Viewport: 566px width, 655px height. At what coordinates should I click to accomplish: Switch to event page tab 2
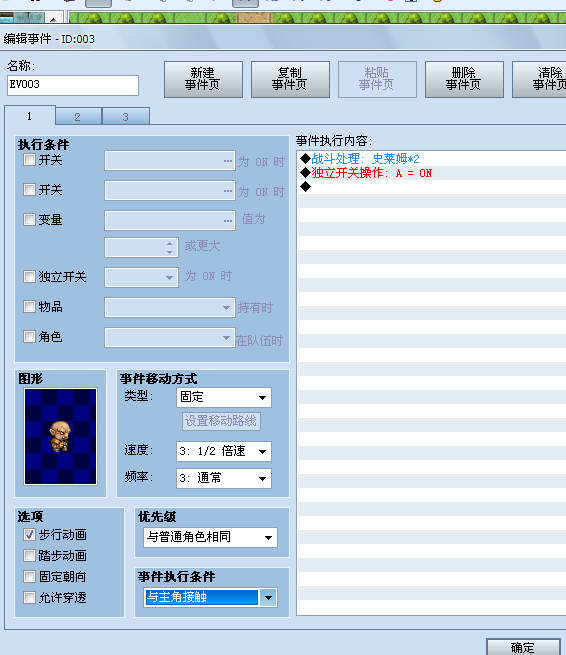(x=78, y=117)
